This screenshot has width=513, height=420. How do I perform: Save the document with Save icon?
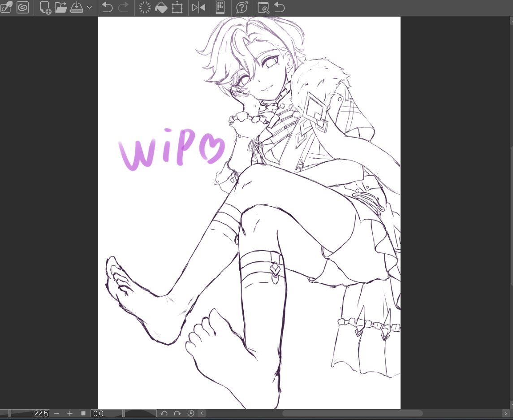point(77,7)
